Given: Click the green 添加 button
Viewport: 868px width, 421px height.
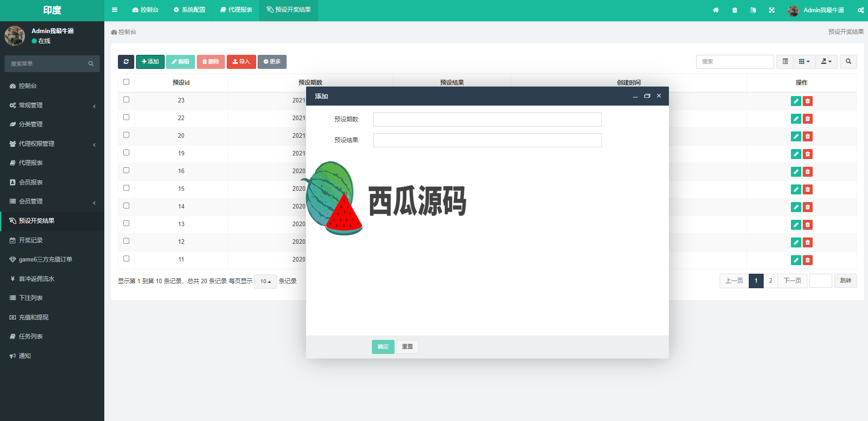Looking at the screenshot, I should (150, 62).
